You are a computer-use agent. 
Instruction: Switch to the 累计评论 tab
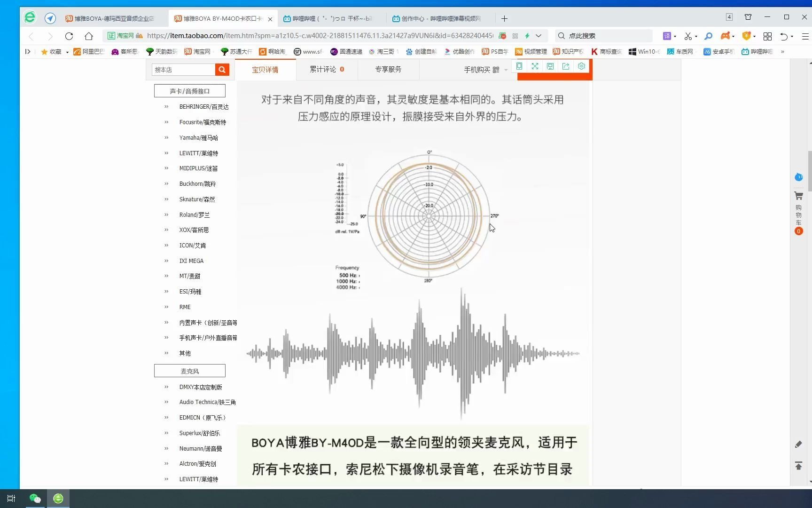coord(327,69)
